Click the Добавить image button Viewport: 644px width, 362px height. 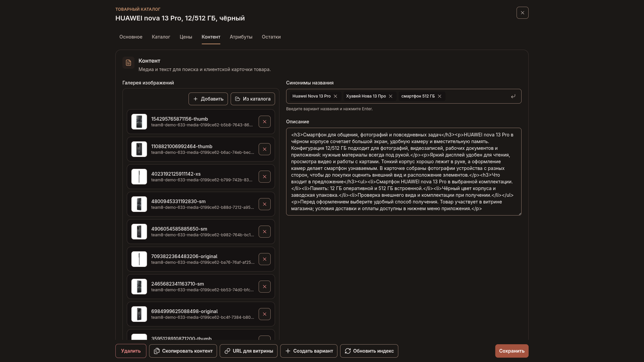(208, 99)
